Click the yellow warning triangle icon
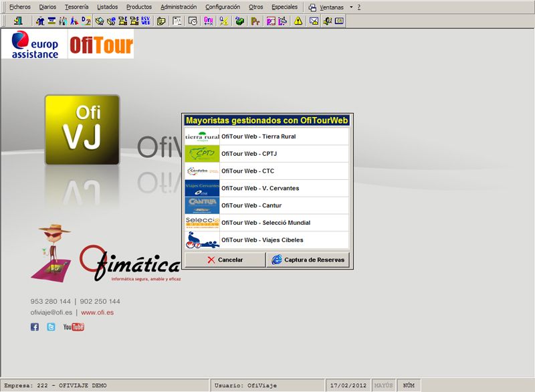This screenshot has width=535, height=392. [298, 21]
